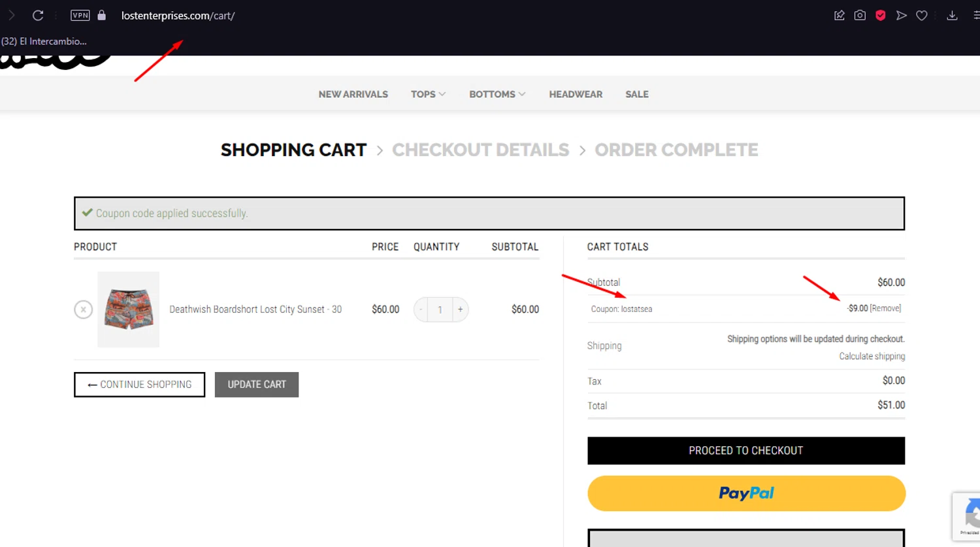Click the reCAPTCHA privacy badge
The height and width of the screenshot is (547, 980).
[x=968, y=516]
